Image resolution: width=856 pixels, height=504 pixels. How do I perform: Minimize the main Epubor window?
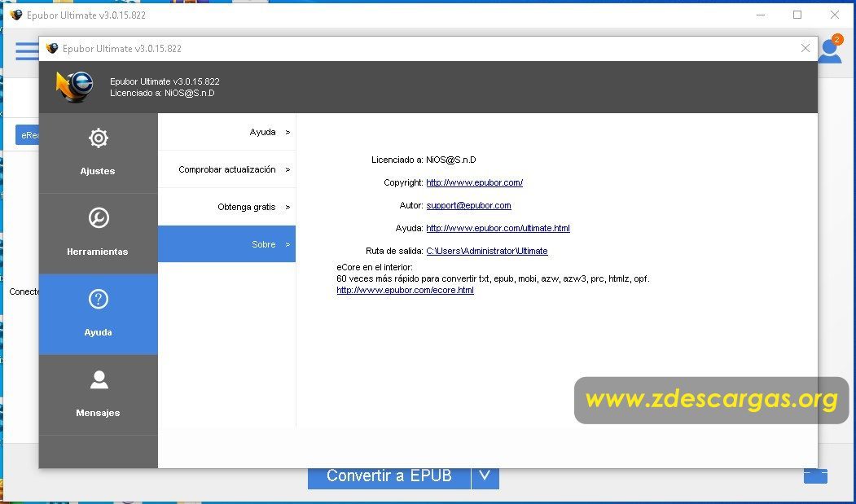click(x=761, y=15)
